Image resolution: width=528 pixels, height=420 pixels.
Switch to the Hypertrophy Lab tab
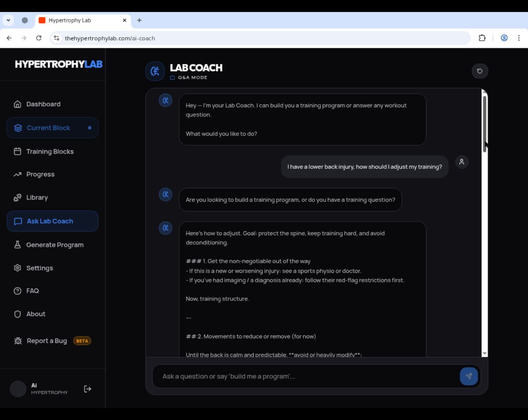tap(76, 20)
